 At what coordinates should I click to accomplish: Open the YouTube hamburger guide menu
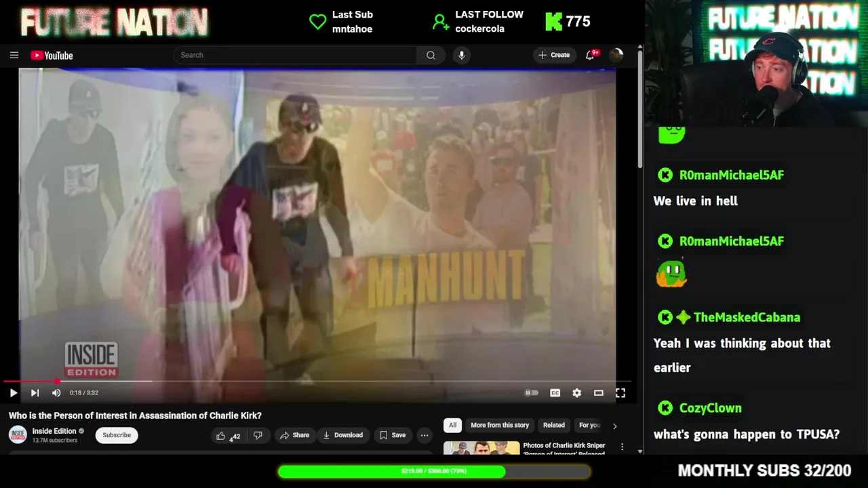(14, 56)
